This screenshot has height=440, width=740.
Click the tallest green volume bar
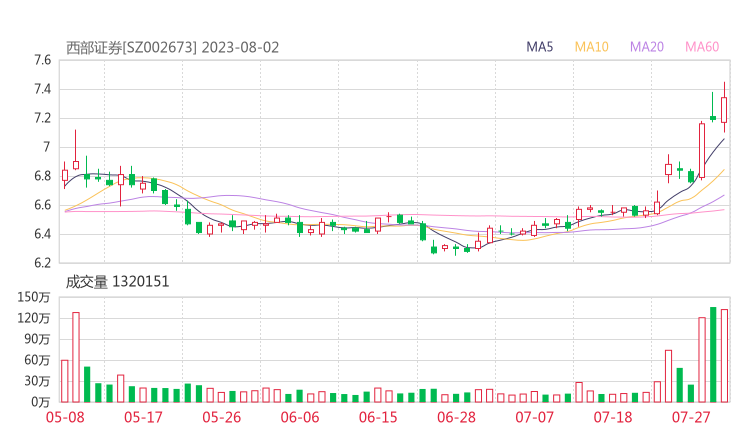713,355
